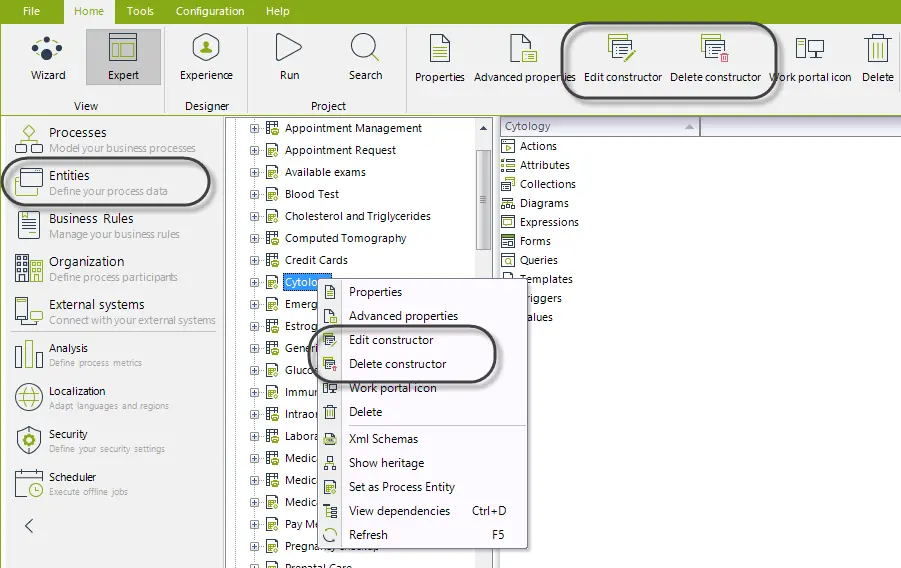Run the project
The height and width of the screenshot is (568, 901).
pos(289,57)
